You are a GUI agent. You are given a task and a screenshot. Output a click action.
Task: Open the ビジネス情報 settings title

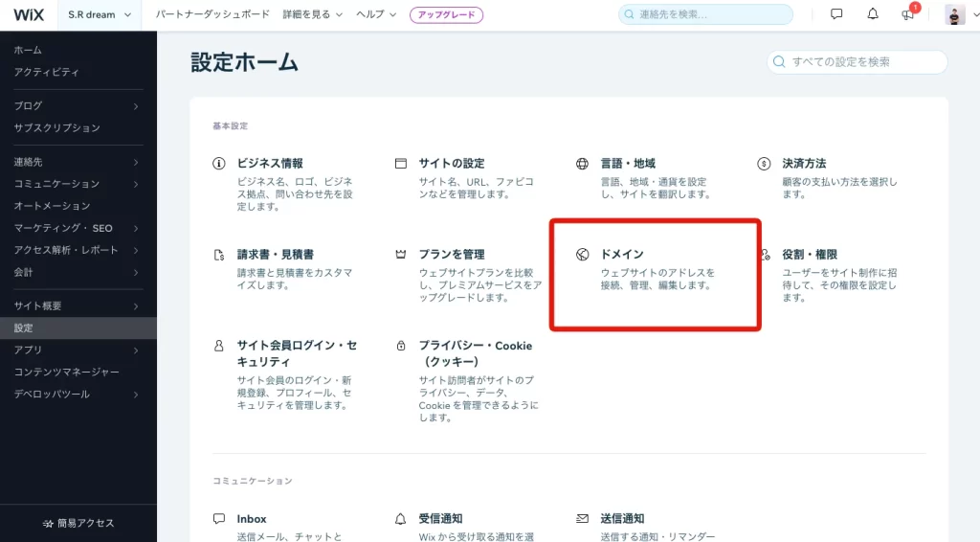270,163
